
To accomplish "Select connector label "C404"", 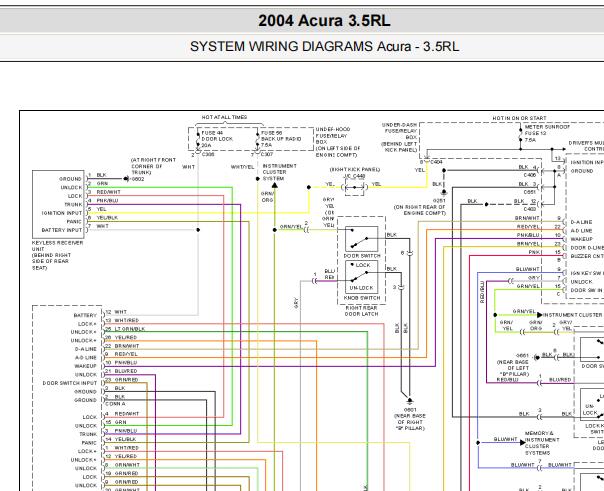I will [x=436, y=162].
